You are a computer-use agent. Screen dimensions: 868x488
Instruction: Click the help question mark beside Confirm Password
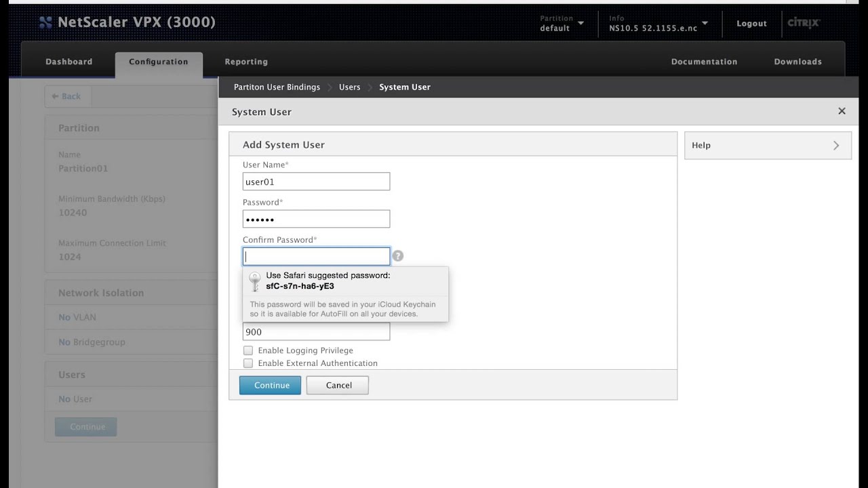[398, 256]
